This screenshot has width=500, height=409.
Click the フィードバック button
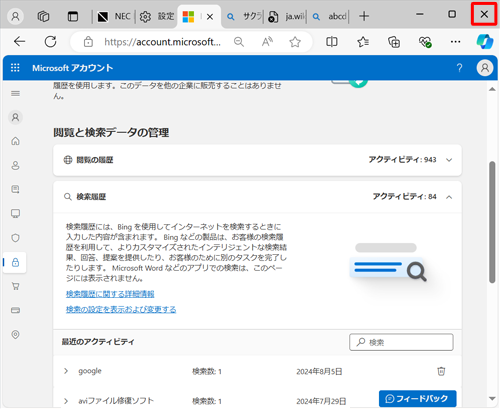[x=417, y=399]
